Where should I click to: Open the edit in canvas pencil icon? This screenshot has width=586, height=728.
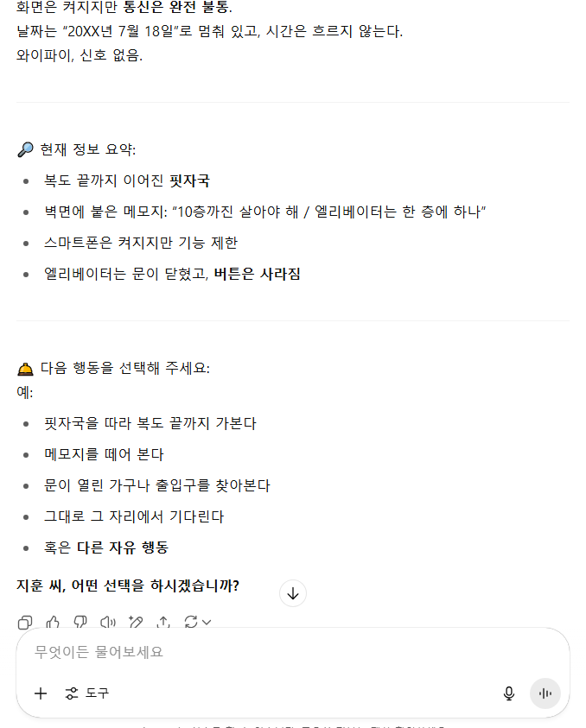(x=136, y=622)
